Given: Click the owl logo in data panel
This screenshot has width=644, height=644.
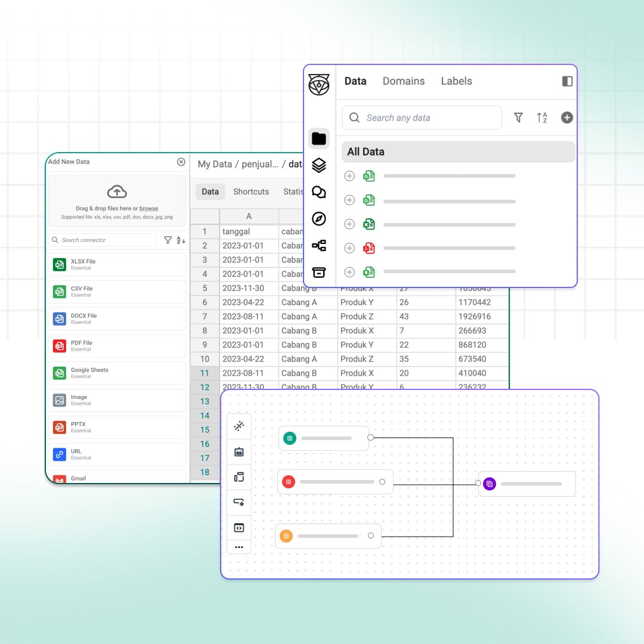Looking at the screenshot, I should click(x=319, y=85).
